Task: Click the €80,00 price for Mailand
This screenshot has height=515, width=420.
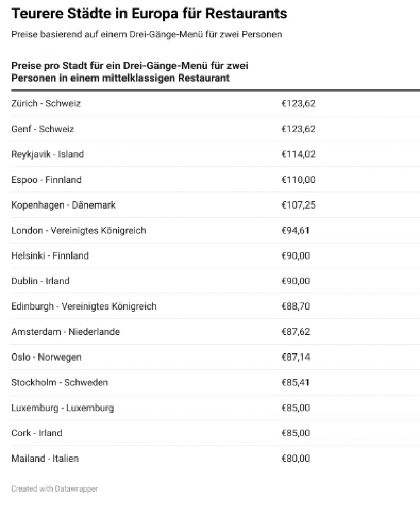Action: pos(296,458)
